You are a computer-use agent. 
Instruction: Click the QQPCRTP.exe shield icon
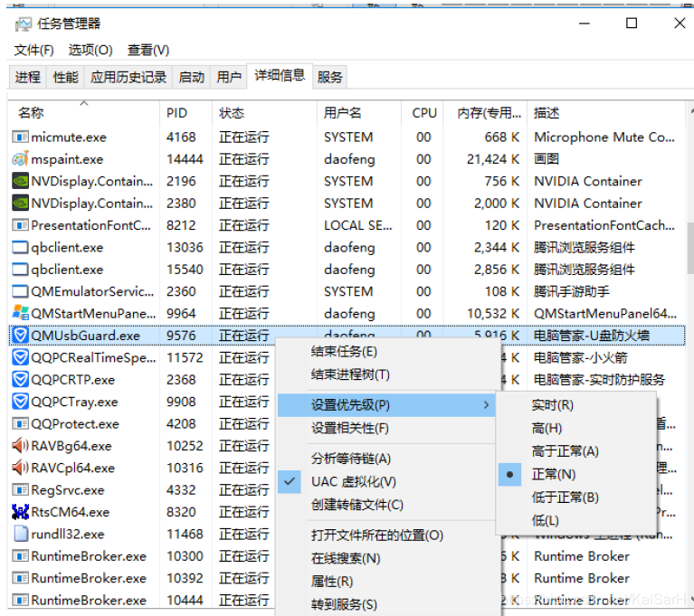tap(20, 380)
